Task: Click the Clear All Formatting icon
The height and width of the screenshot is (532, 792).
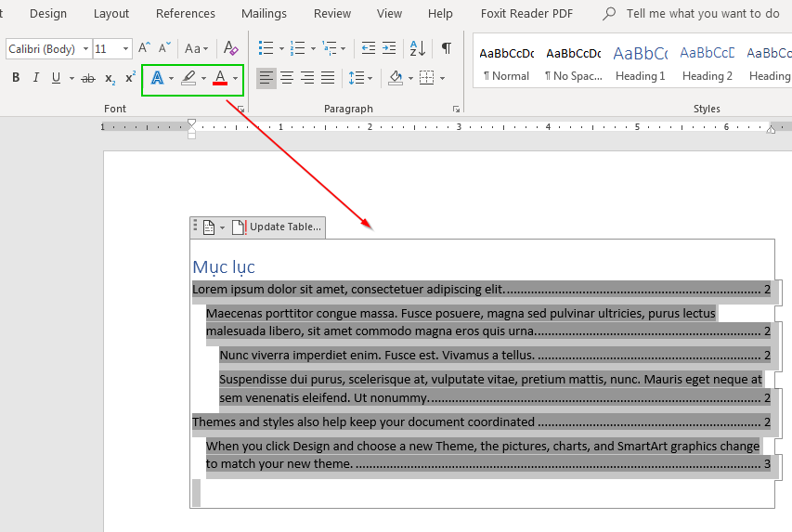Action: click(231, 48)
